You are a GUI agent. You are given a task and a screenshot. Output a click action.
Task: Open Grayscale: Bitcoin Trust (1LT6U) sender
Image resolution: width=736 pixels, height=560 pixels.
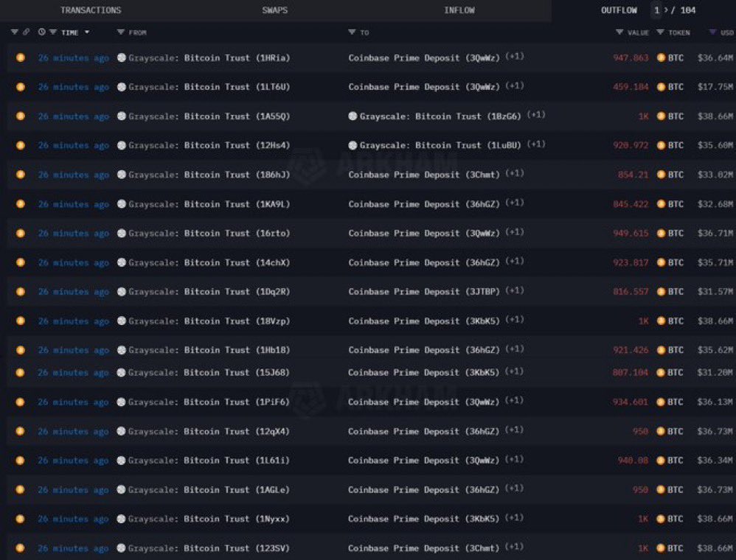tap(209, 87)
